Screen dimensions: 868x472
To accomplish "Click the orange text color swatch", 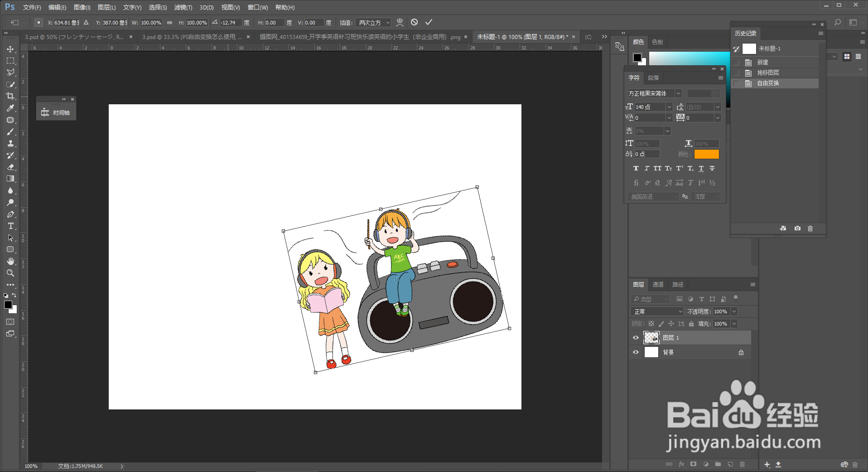I will (706, 155).
